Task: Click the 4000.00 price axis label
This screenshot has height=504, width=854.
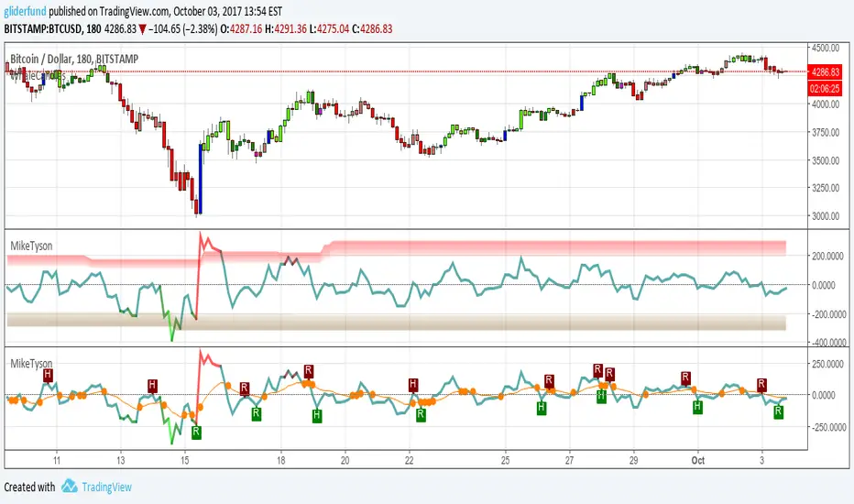Action: pyautogui.click(x=825, y=104)
